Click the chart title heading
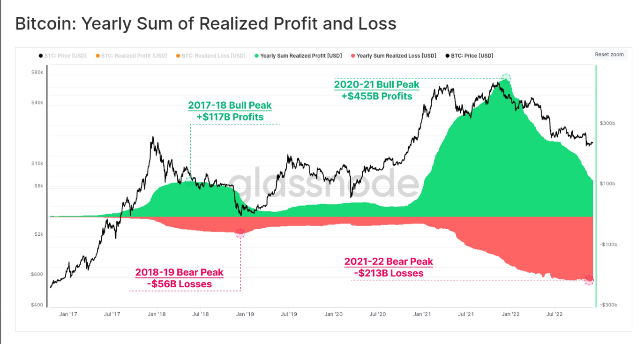Image resolution: width=644 pixels, height=344 pixels. click(x=206, y=23)
